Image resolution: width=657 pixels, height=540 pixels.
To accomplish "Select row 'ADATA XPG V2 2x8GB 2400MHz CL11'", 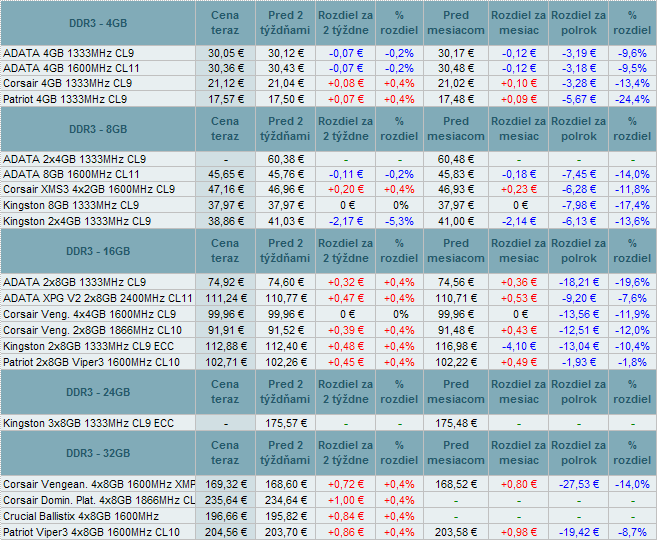I will pyautogui.click(x=328, y=298).
